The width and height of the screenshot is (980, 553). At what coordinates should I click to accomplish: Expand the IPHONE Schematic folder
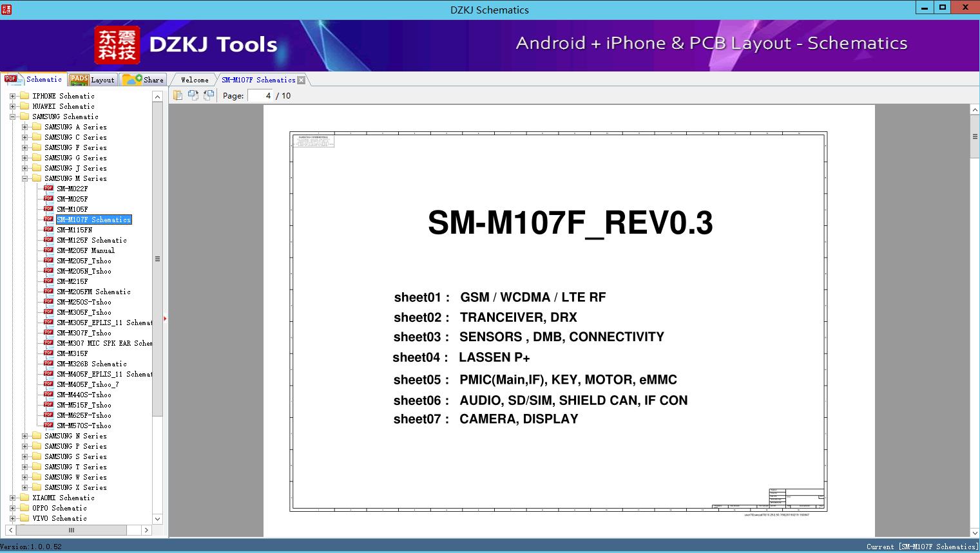(12, 96)
